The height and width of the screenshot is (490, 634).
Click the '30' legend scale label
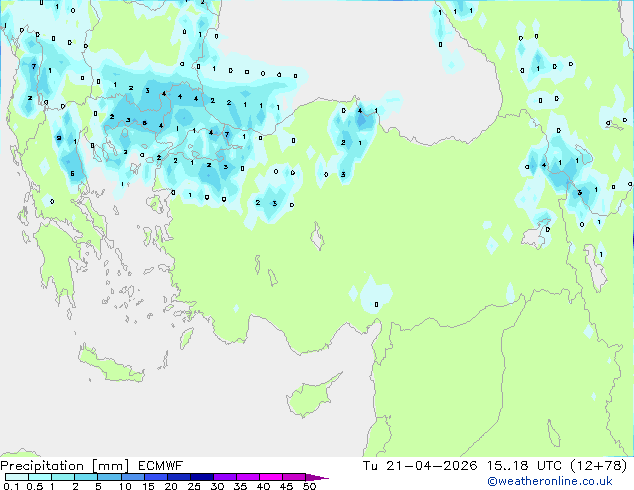pos(217,486)
